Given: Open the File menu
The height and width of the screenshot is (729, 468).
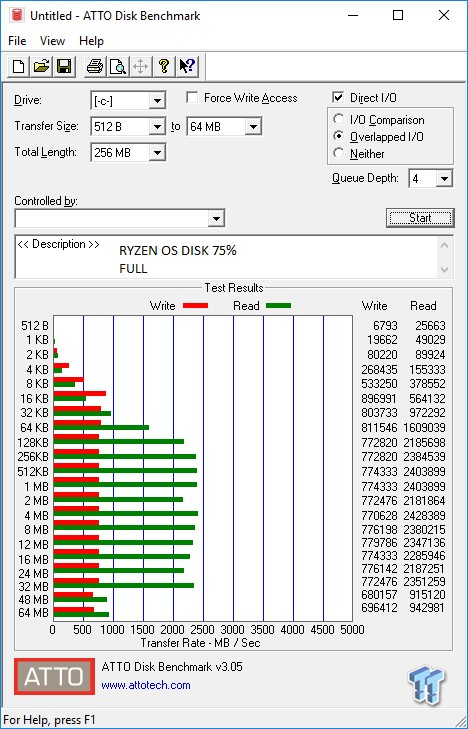Looking at the screenshot, I should tap(17, 41).
